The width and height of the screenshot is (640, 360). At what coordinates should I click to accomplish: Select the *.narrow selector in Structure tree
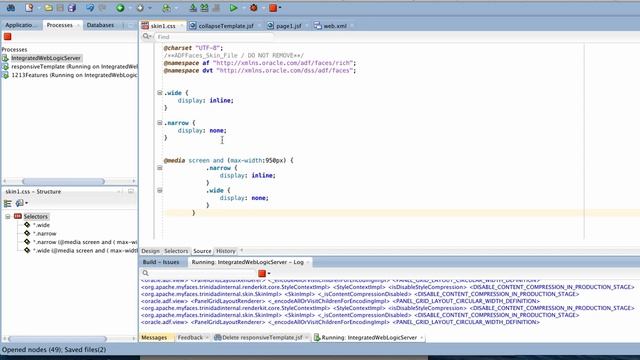(x=44, y=234)
